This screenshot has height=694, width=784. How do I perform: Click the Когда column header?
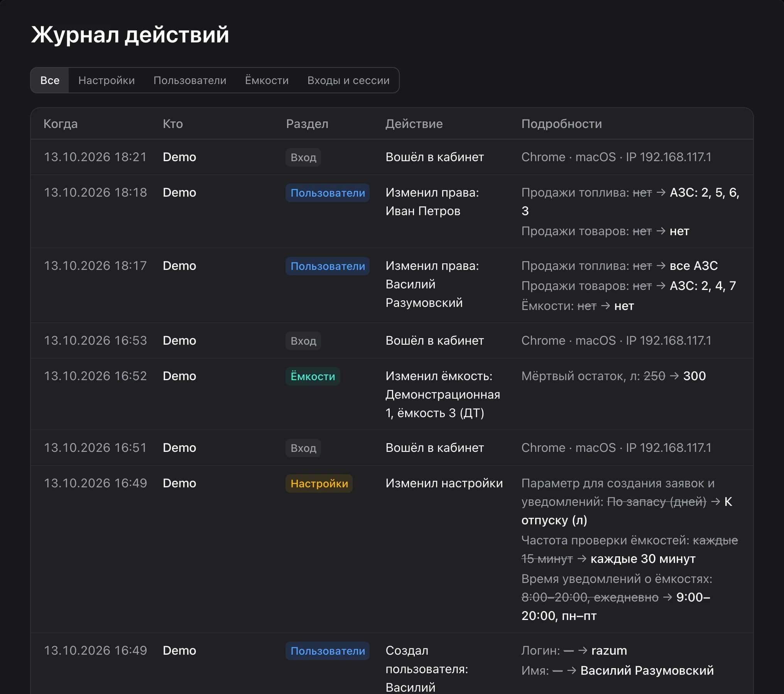tap(61, 124)
